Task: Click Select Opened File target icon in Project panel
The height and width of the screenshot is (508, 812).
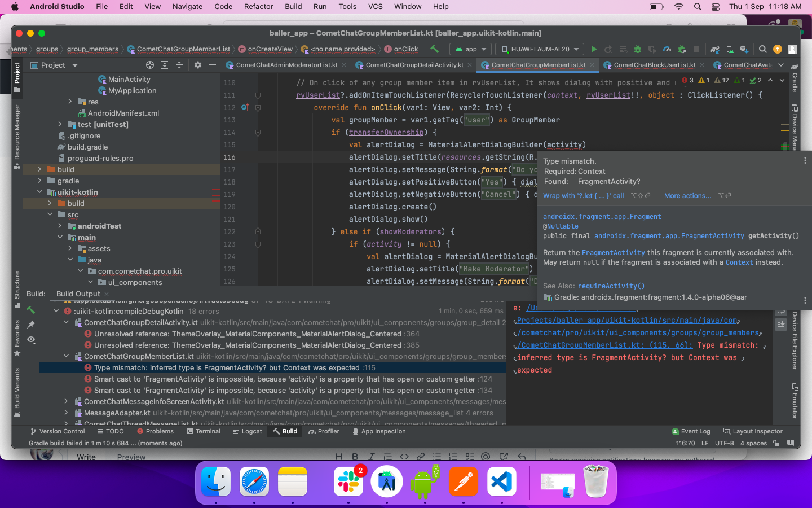Action: 150,65
